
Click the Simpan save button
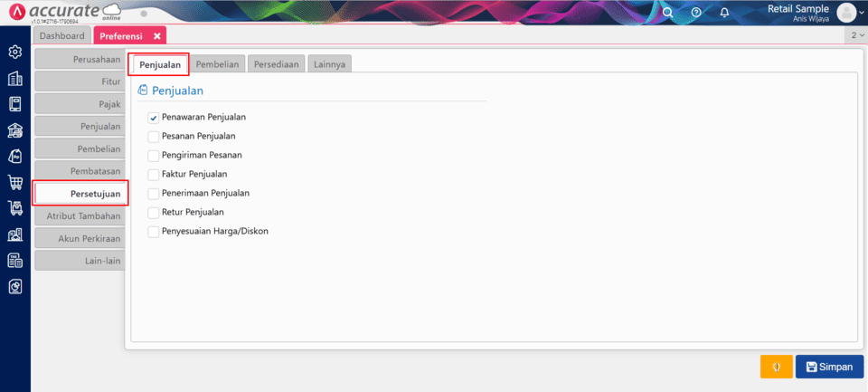click(829, 367)
